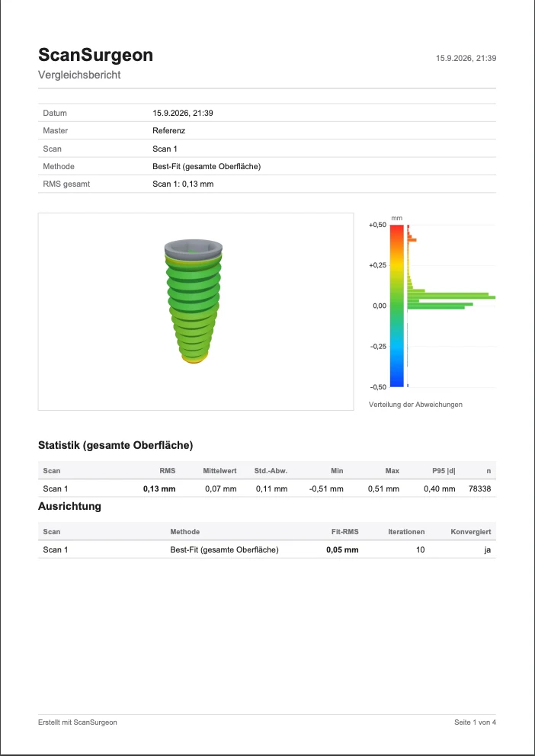Image resolution: width=535 pixels, height=756 pixels.
Task: Click the header timestamp 15.9.2026, 21:39
Action: 466,59
